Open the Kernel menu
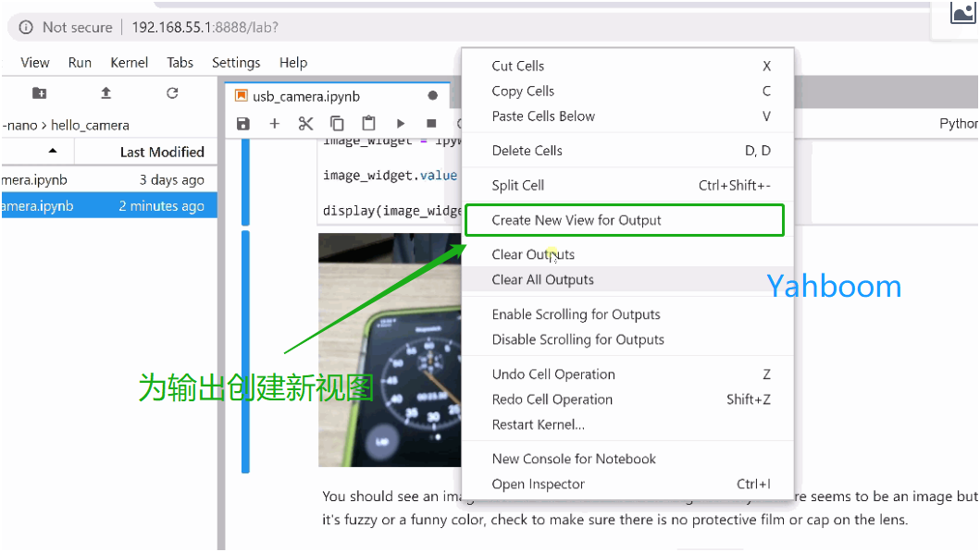Screen dimensions: 980x552 tap(130, 63)
